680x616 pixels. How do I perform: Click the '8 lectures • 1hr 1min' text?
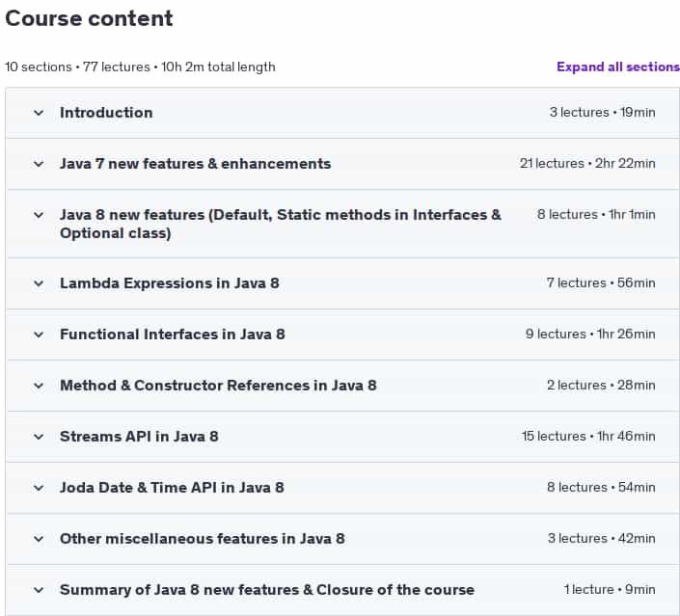596,215
